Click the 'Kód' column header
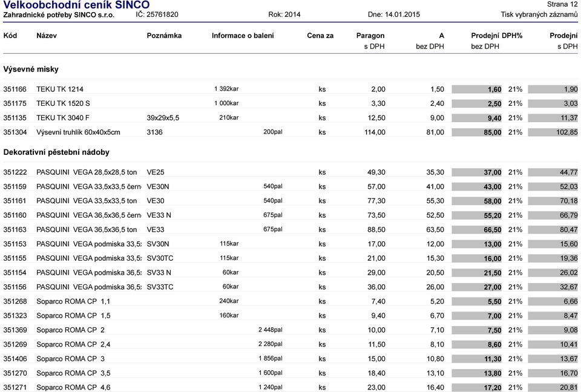581x392 pixels. [10, 36]
